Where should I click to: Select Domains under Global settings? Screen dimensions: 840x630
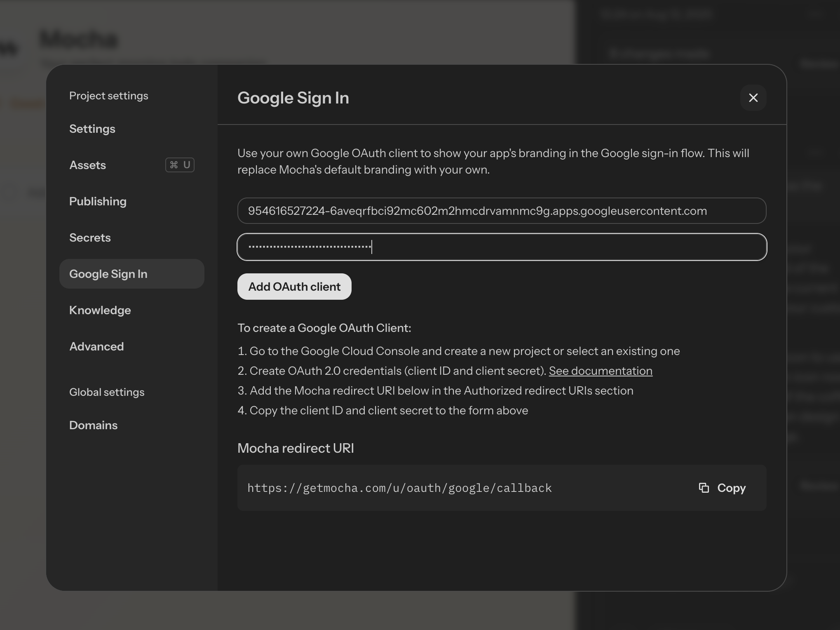[x=93, y=425]
